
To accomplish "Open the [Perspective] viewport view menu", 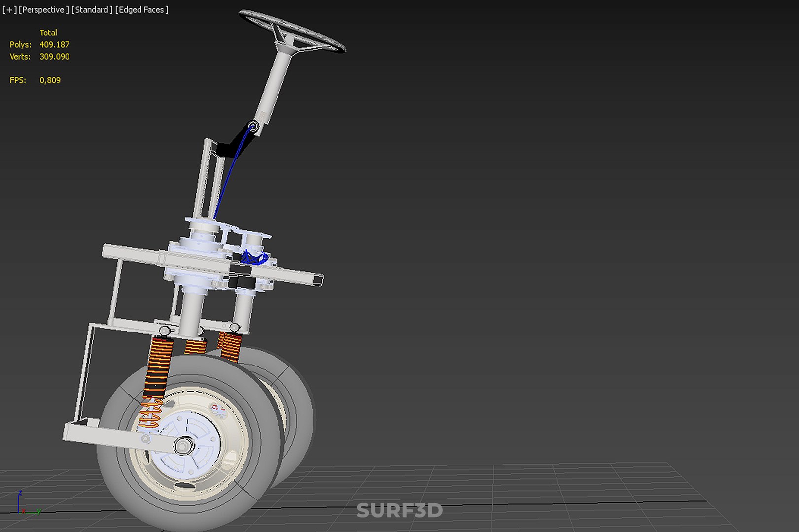I will point(43,10).
